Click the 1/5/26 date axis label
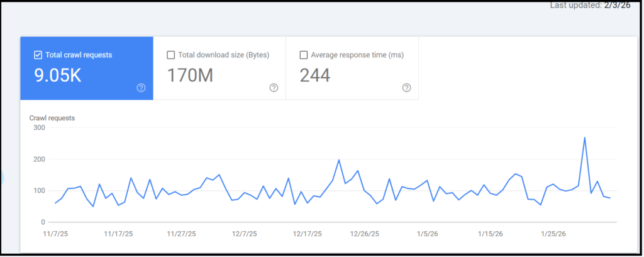 pos(428,234)
